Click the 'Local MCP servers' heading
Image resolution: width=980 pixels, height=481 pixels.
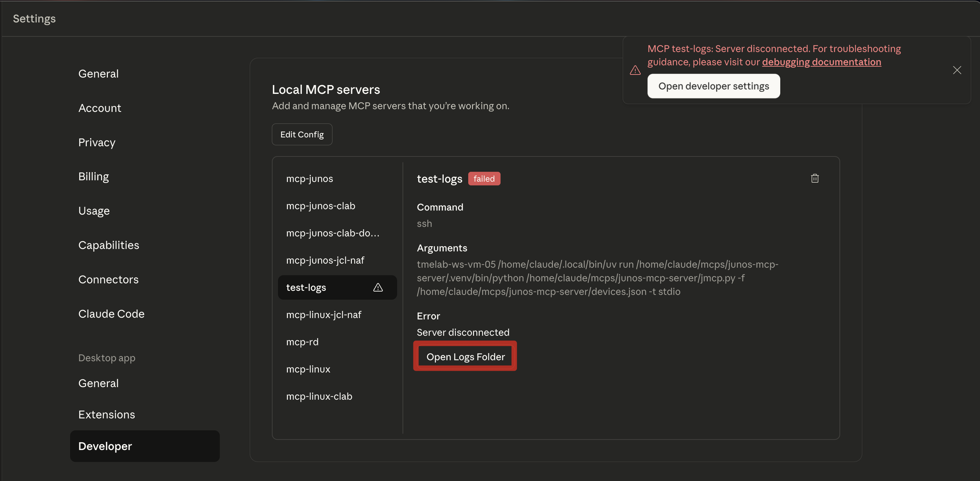pos(326,90)
